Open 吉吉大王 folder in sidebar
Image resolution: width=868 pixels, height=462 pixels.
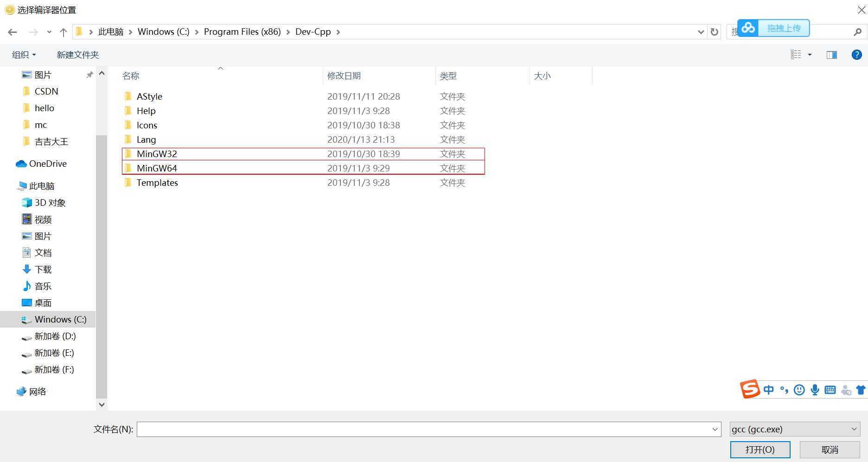click(51, 141)
